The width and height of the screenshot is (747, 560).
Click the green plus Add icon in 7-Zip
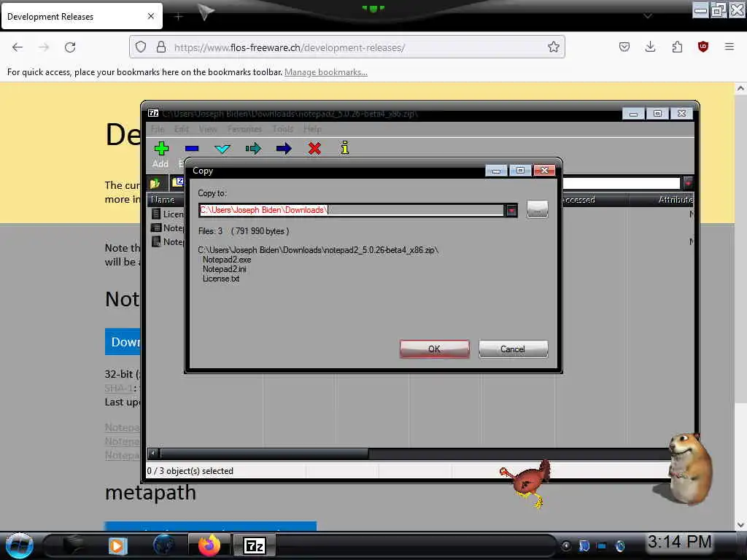tap(161, 148)
